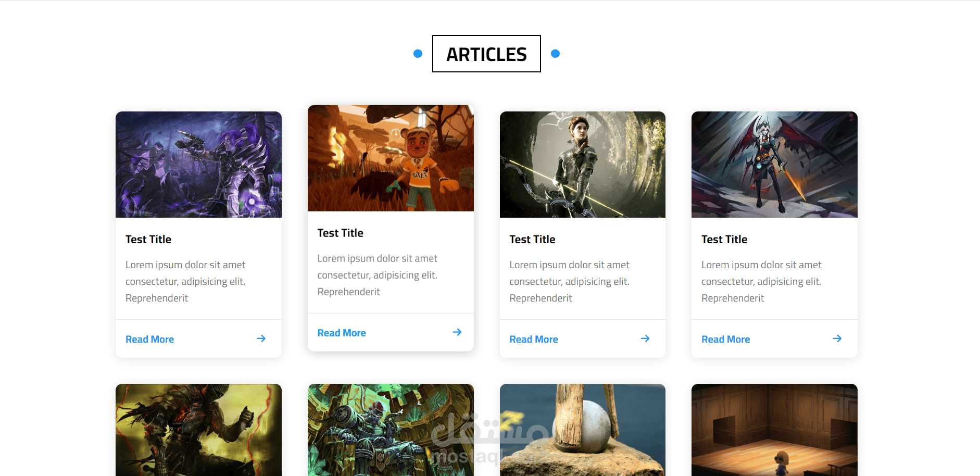Open the stone ball and wood thumbnail
The image size is (980, 476).
(583, 430)
